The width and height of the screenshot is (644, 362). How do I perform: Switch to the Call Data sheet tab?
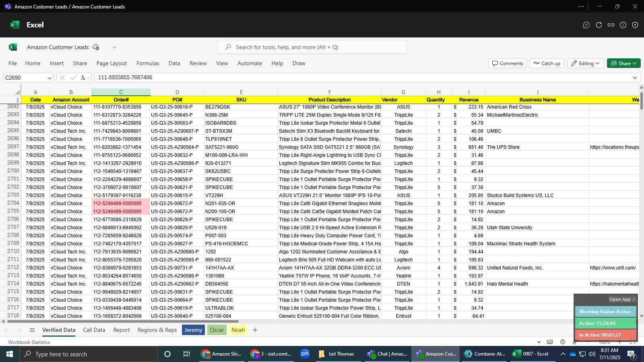(x=94, y=330)
